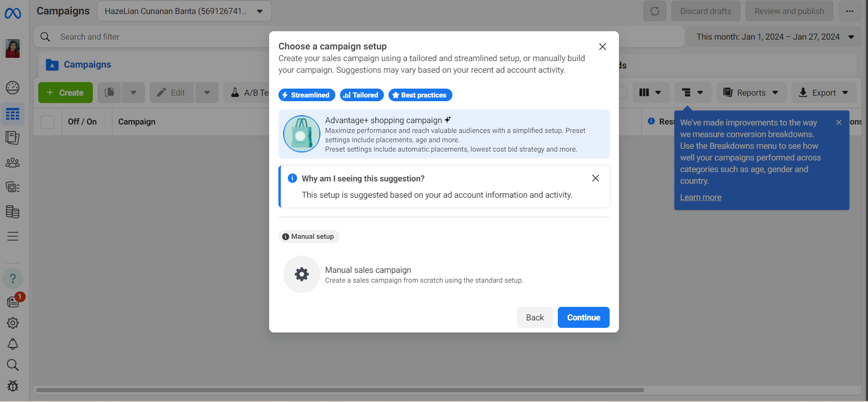Click the bug report icon

(x=13, y=386)
